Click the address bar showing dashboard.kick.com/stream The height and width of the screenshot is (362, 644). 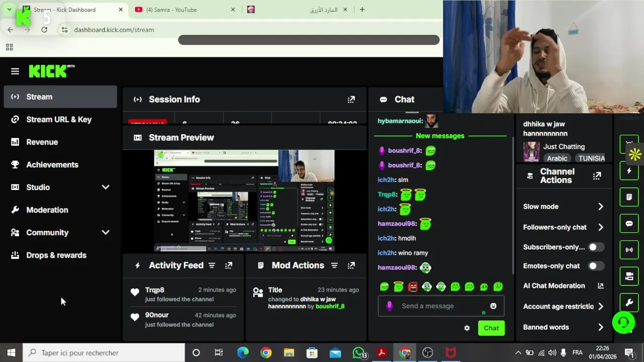click(114, 30)
